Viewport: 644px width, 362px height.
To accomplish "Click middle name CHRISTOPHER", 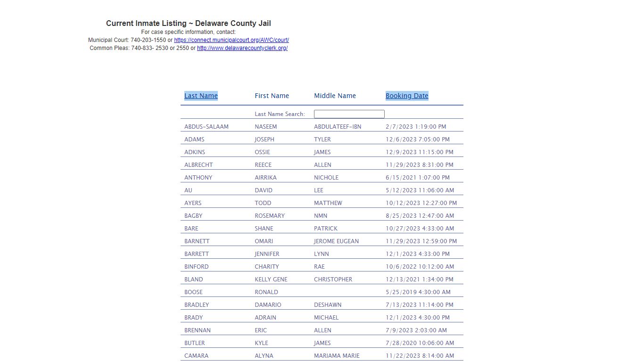I will tap(333, 280).
